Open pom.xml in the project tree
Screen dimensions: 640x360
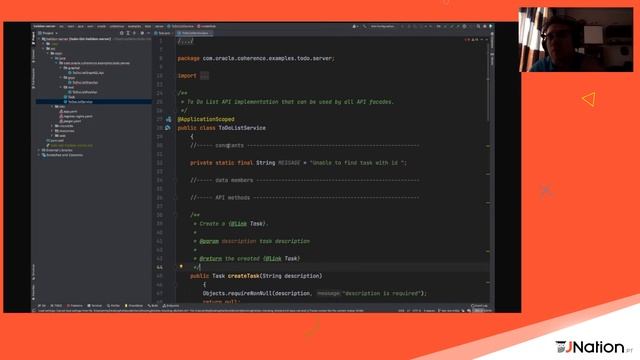pos(56,140)
